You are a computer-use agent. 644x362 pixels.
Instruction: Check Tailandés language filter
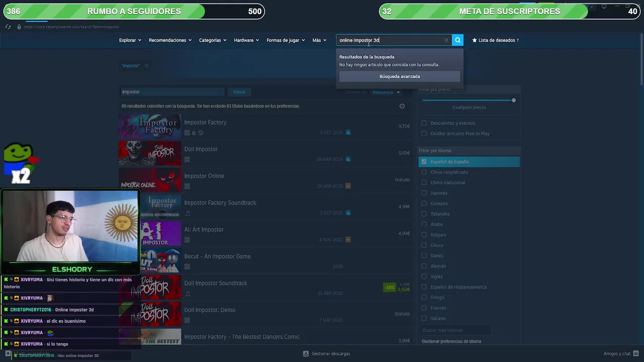(x=424, y=214)
